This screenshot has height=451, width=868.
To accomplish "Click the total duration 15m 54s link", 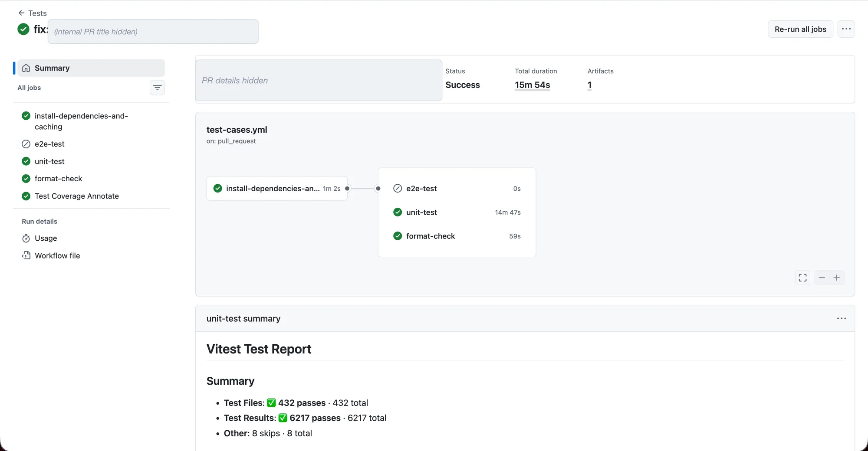I will coord(533,85).
